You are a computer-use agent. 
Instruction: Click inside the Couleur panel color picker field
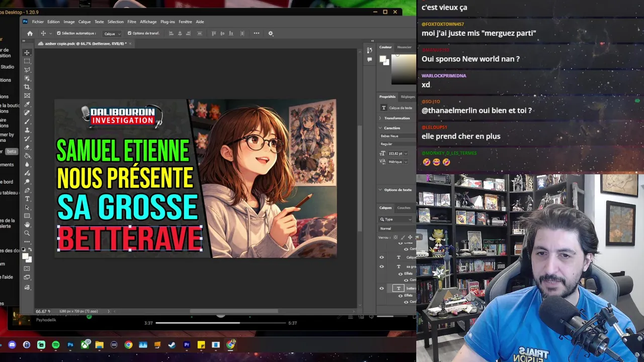tap(404, 69)
